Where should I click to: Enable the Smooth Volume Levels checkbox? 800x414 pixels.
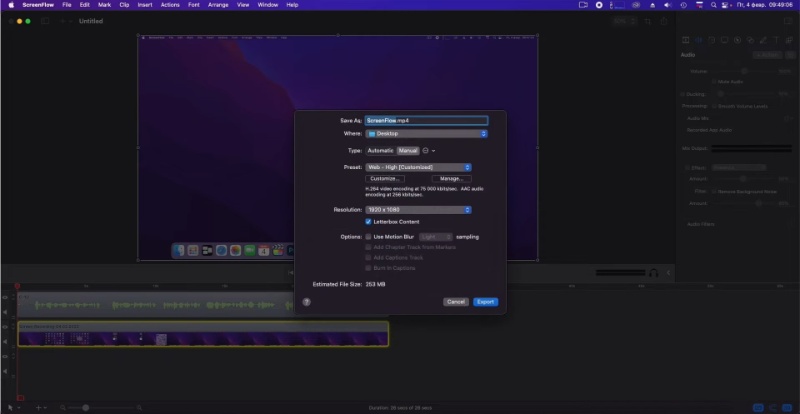tap(714, 106)
